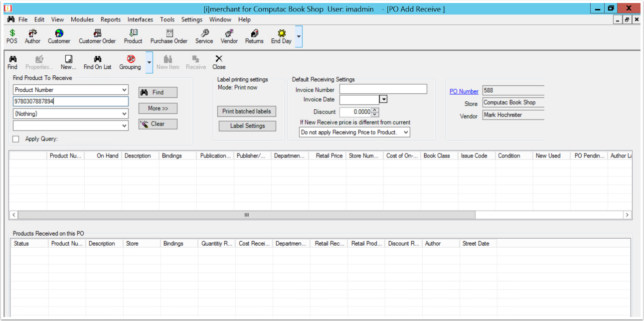Screen dimensions: 644x321
Task: Click the horizontal scrollbar thumb of product grid
Action: point(246,215)
